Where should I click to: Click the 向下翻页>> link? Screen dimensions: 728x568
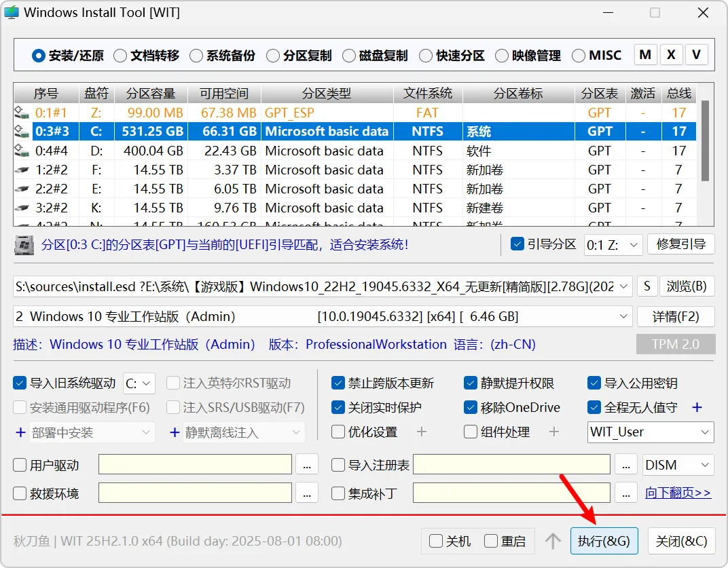click(678, 493)
